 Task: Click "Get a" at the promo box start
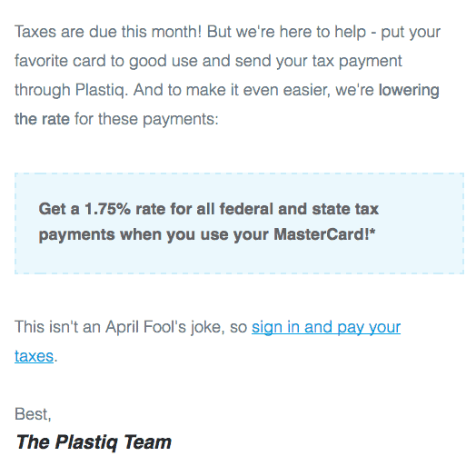pos(59,209)
